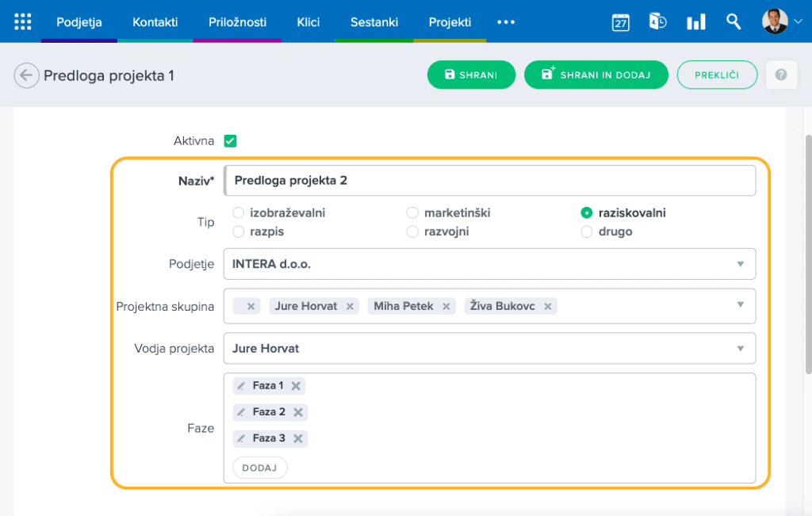Viewport: 812px width, 516px height.
Task: Remove Miha Petek from project group
Action: coord(446,306)
